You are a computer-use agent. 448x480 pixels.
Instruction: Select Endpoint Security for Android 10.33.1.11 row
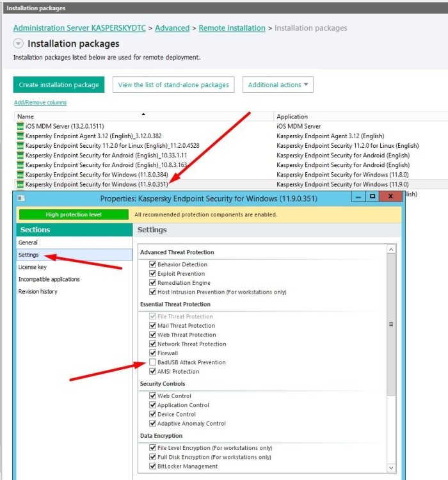point(231,156)
